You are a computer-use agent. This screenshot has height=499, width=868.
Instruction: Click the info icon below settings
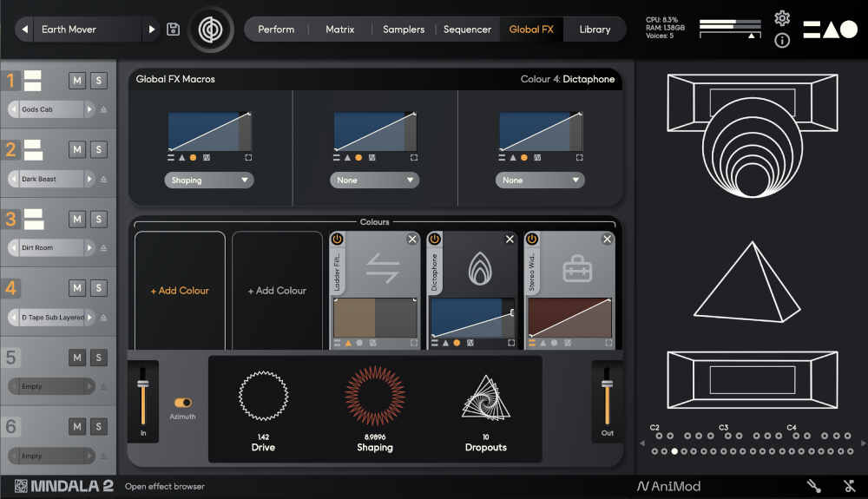coord(782,41)
